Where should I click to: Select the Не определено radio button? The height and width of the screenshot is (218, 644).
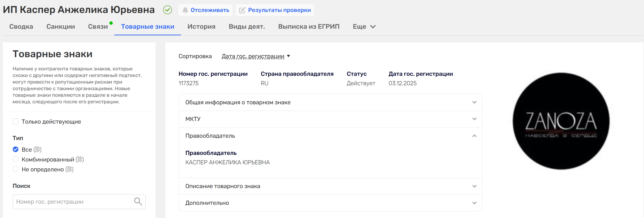click(x=16, y=170)
